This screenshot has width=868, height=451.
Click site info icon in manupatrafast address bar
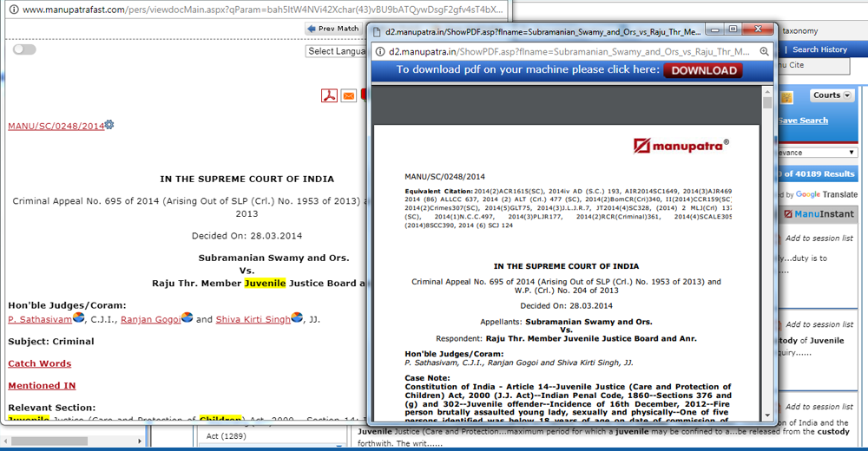14,10
